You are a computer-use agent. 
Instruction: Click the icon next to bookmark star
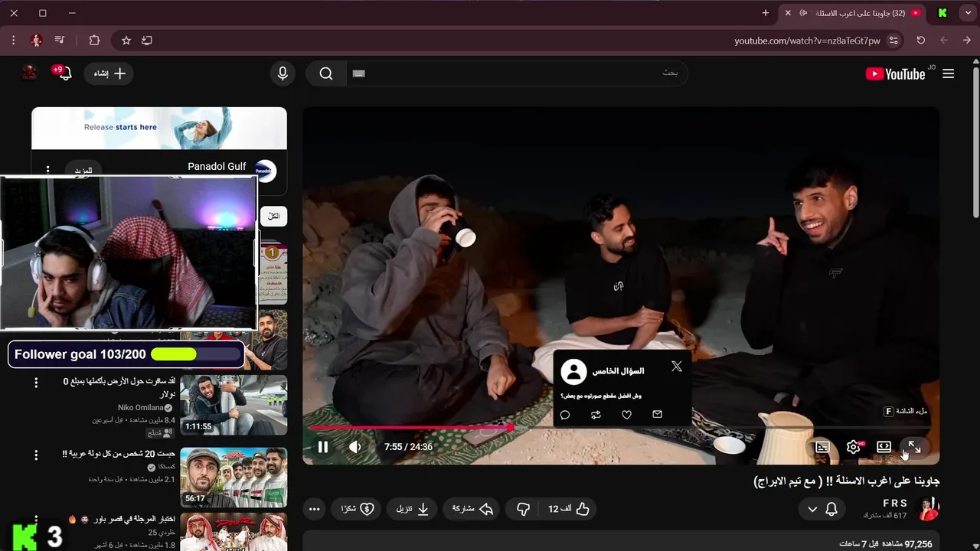[x=147, y=41]
